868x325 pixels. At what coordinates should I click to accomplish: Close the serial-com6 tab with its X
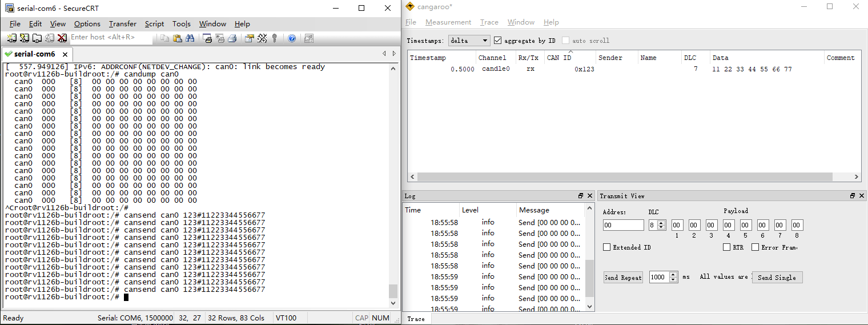coord(65,54)
